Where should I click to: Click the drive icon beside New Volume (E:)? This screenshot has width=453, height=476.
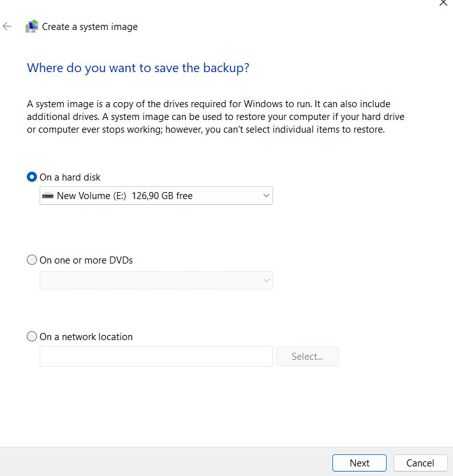click(x=47, y=196)
